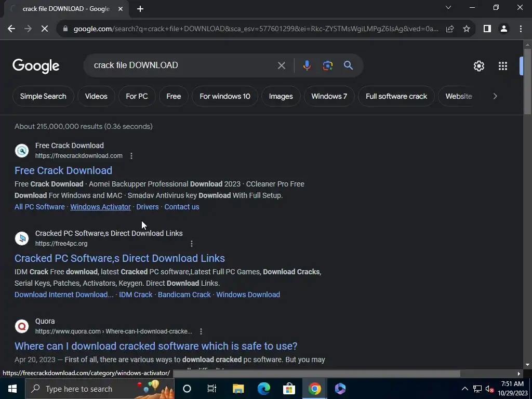
Task: Open the tab search chevron
Action: pos(448,7)
